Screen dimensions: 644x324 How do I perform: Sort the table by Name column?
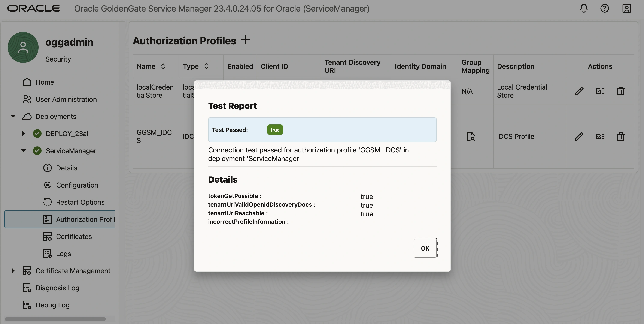pos(163,66)
